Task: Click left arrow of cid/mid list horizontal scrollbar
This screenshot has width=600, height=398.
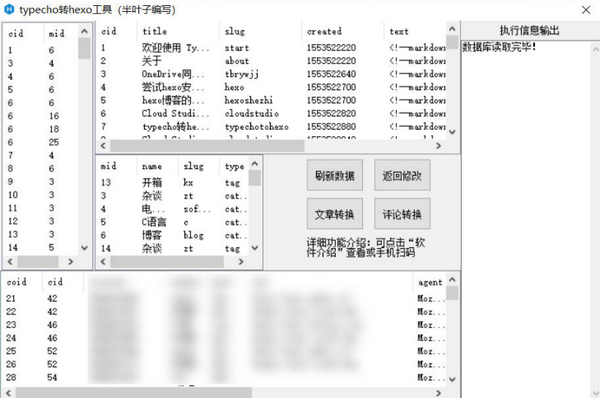Action: (x=10, y=262)
